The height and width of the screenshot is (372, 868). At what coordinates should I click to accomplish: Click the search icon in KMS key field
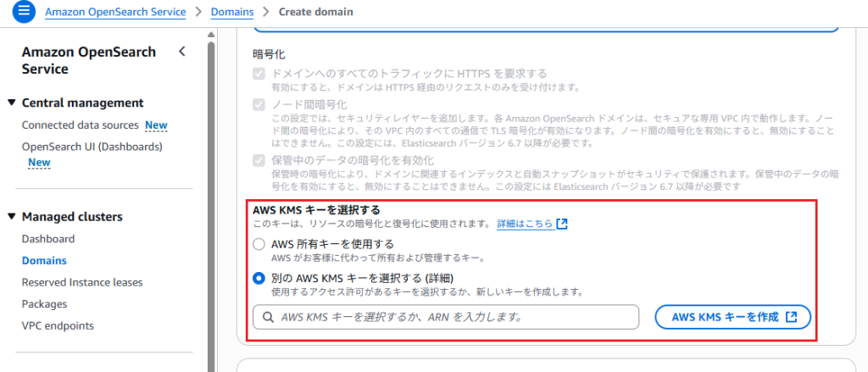click(268, 317)
